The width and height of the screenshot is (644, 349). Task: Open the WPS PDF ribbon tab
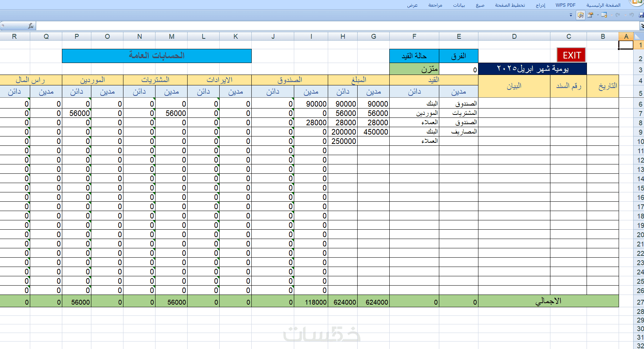point(565,5)
